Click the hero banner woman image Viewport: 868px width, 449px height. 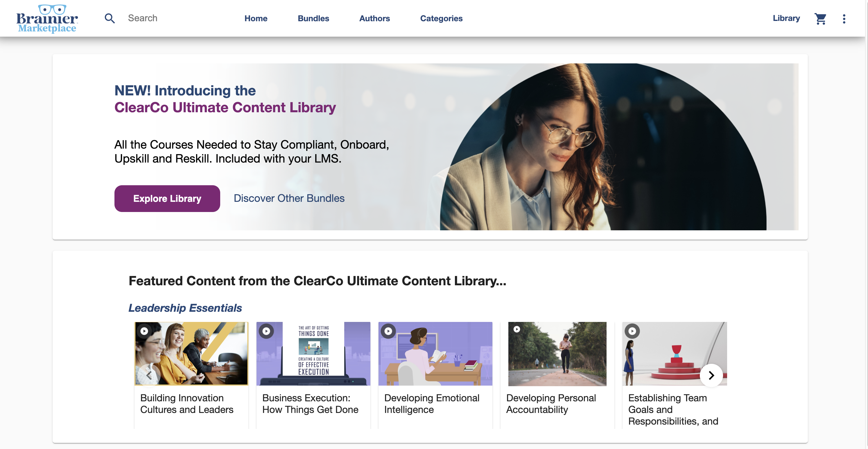tap(603, 147)
